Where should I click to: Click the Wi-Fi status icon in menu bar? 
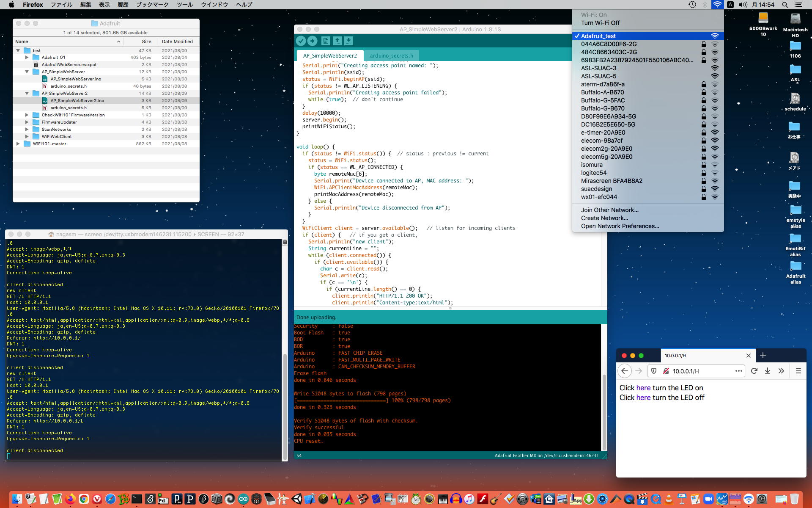(717, 5)
